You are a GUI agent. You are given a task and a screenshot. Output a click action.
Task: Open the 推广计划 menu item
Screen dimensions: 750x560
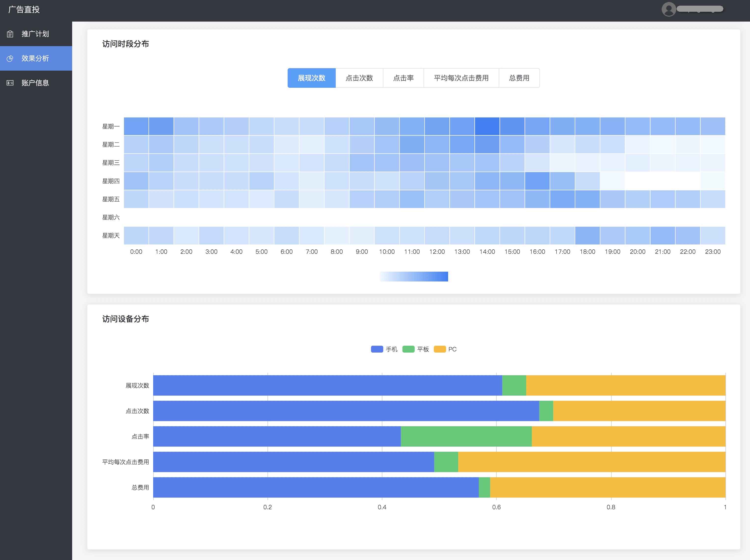click(x=35, y=34)
